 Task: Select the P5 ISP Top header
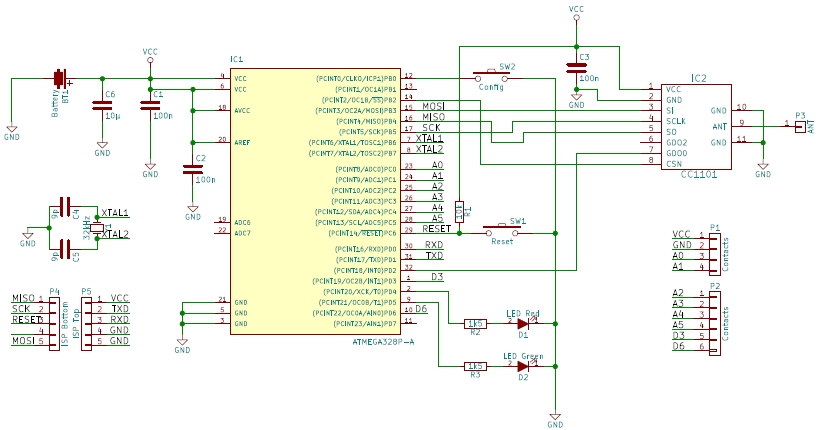pyautogui.click(x=86, y=324)
